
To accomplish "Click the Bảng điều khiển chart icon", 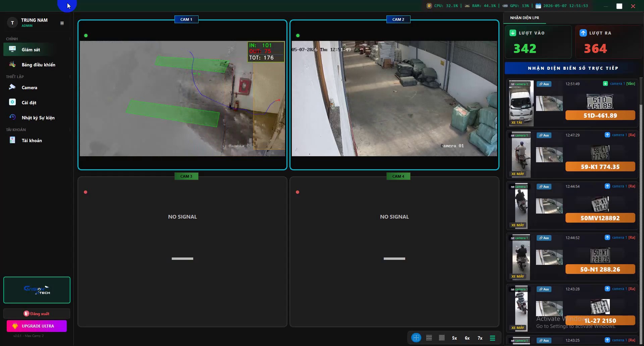I will pyautogui.click(x=12, y=64).
